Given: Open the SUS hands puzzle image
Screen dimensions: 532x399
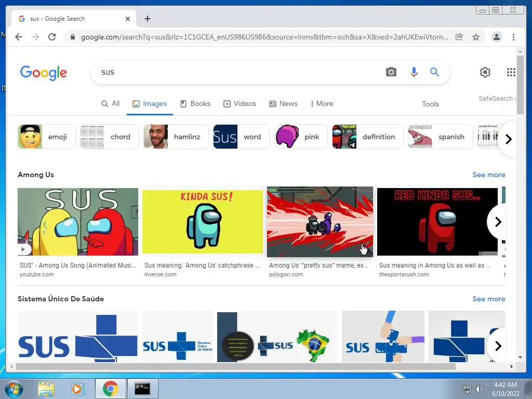Looking at the screenshot, I should [383, 337].
